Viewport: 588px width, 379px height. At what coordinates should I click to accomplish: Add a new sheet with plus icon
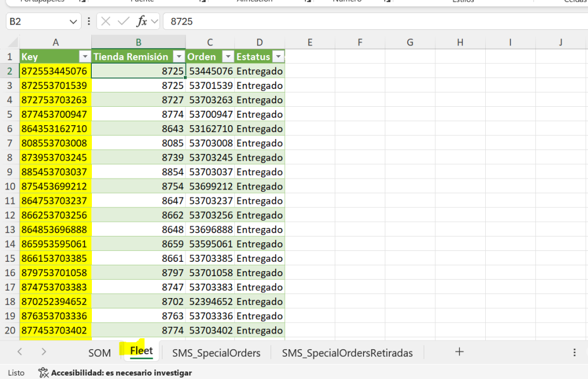pyautogui.click(x=459, y=351)
